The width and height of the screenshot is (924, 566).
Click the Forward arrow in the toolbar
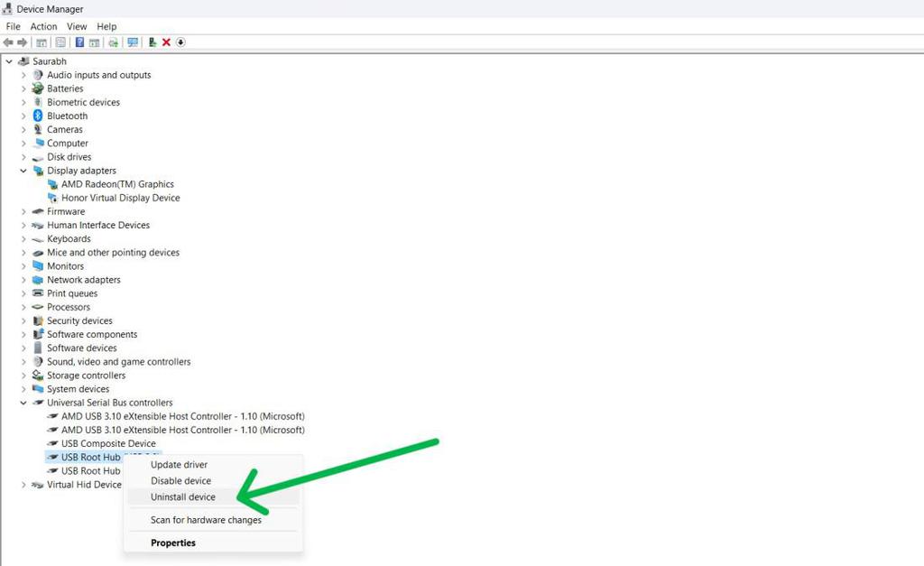(23, 42)
